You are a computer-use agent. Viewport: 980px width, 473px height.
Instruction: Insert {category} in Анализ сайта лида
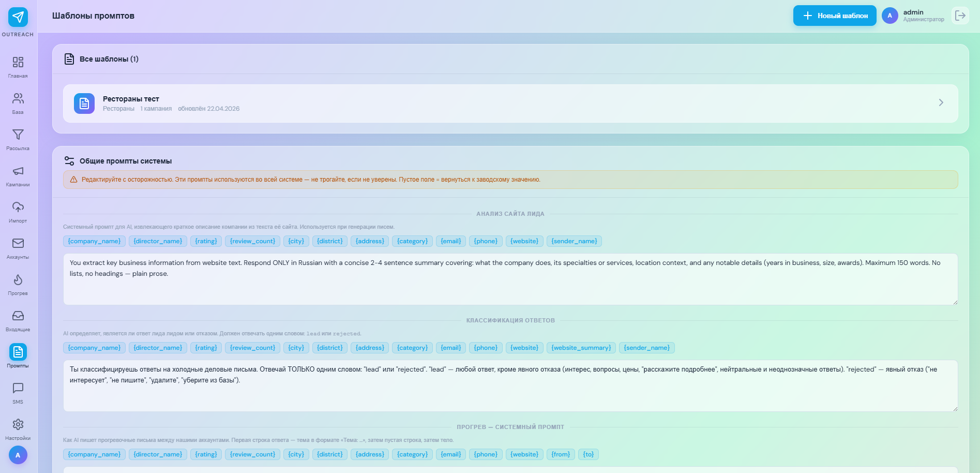(412, 241)
